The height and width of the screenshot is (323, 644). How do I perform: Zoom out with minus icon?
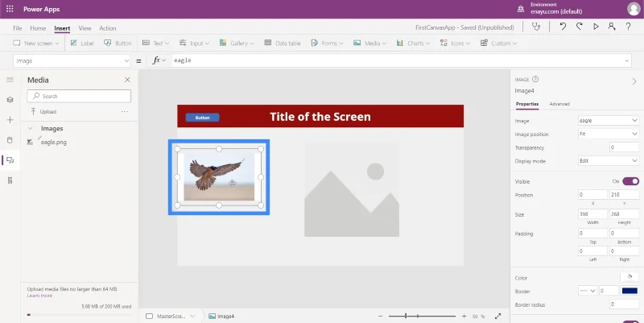tap(380, 317)
